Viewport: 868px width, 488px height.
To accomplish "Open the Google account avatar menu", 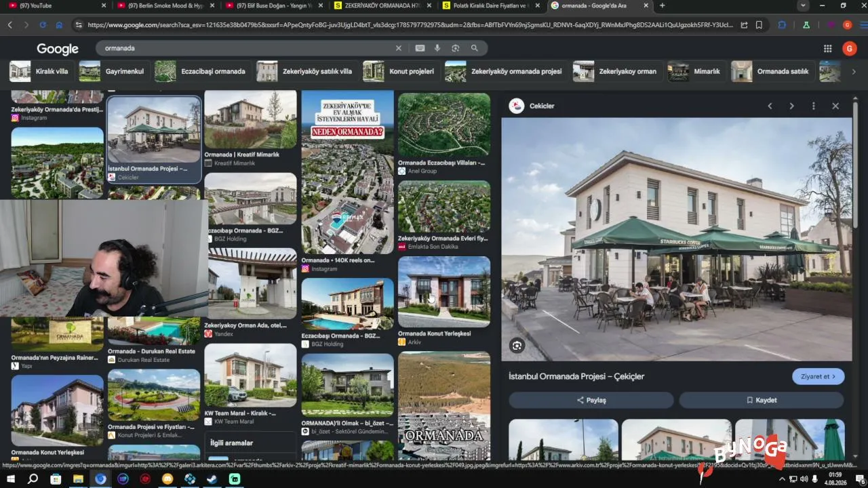I will pyautogui.click(x=850, y=48).
